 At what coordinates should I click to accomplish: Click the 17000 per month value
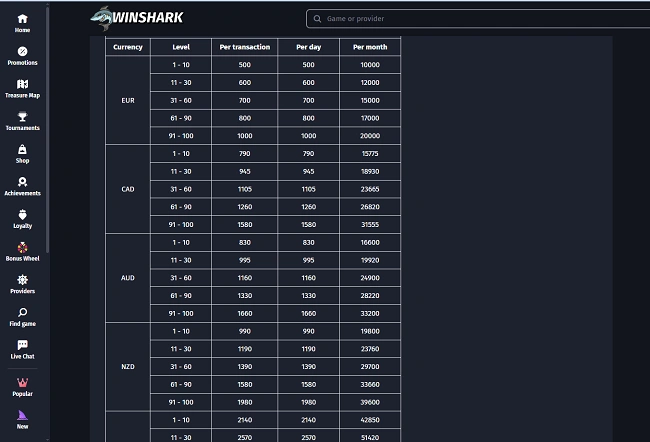370,118
